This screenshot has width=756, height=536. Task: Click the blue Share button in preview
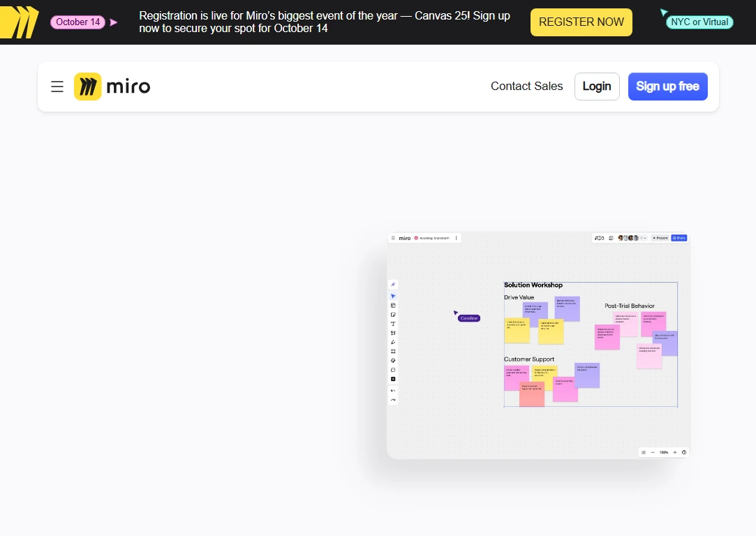(679, 238)
